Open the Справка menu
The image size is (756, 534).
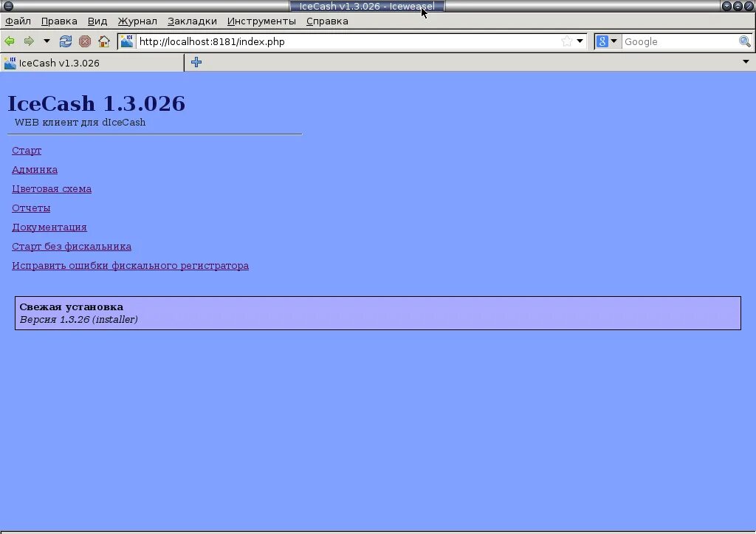coord(327,21)
